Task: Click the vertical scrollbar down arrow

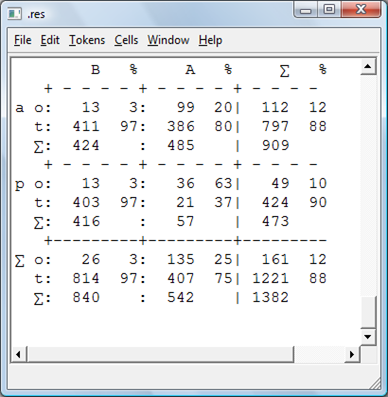Action: [x=368, y=337]
